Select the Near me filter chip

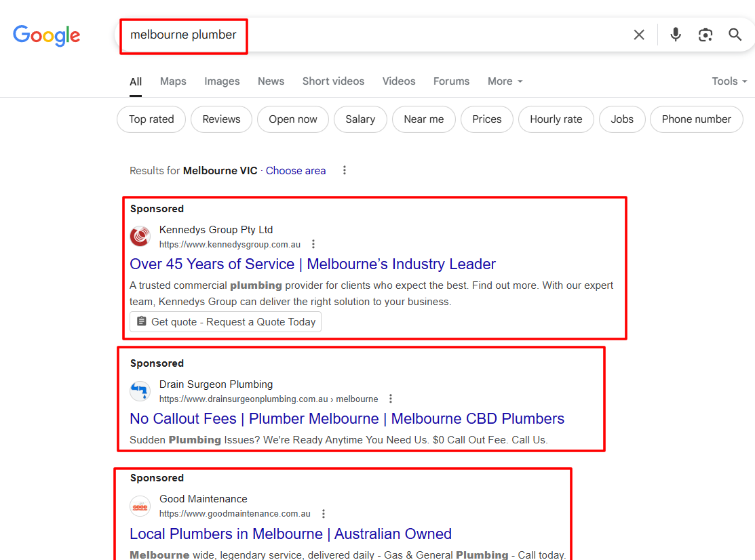tap(424, 119)
